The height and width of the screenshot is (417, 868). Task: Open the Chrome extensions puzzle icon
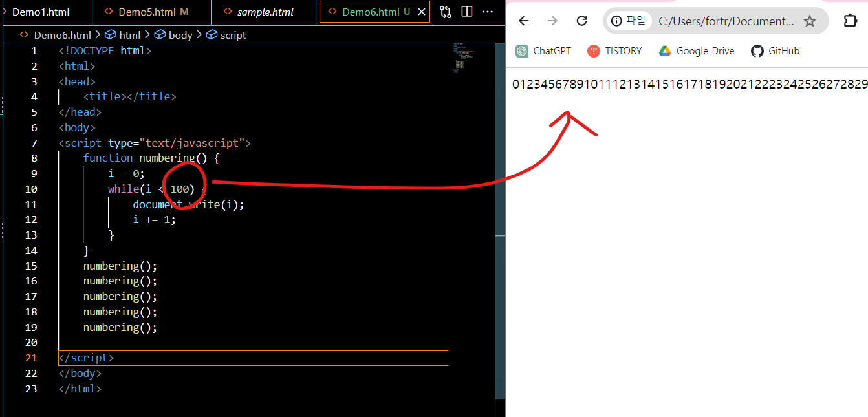point(851,21)
